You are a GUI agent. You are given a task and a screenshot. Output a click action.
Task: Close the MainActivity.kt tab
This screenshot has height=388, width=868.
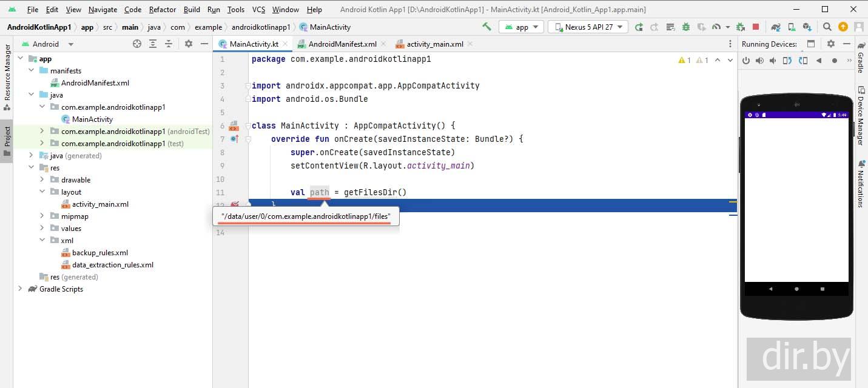(284, 44)
